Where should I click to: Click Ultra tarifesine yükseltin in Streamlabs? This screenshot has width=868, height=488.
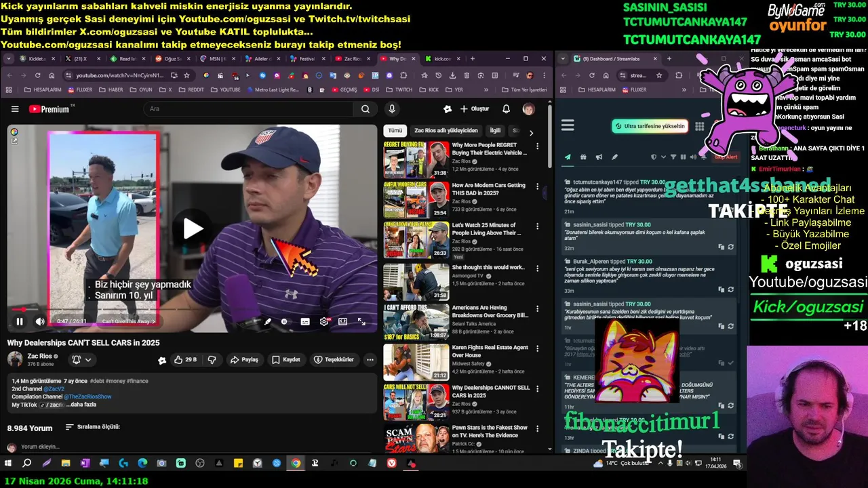650,126
